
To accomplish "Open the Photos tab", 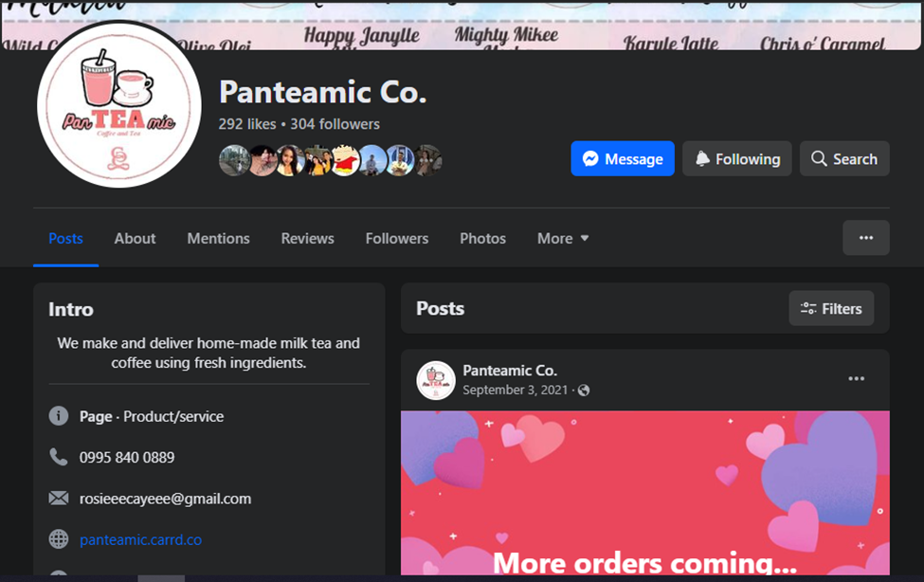I will tap(482, 238).
